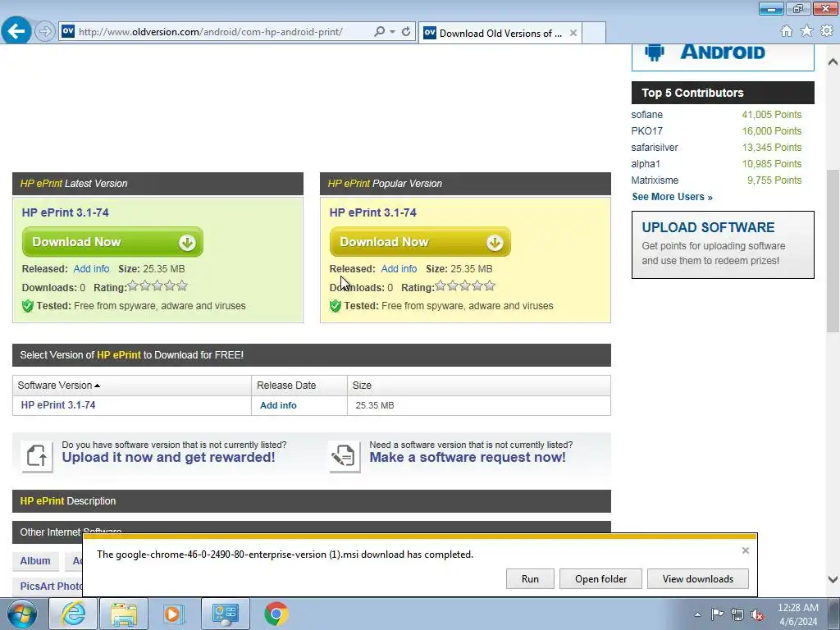Open a new blank tab

point(594,33)
